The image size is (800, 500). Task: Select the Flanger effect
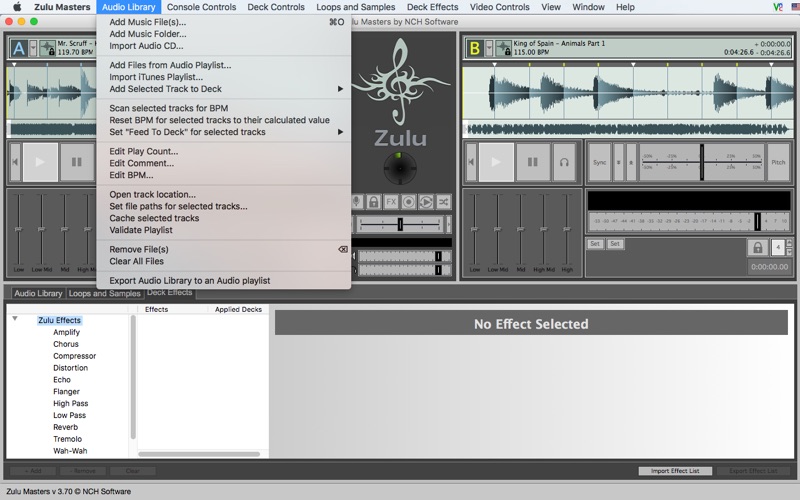click(x=66, y=391)
